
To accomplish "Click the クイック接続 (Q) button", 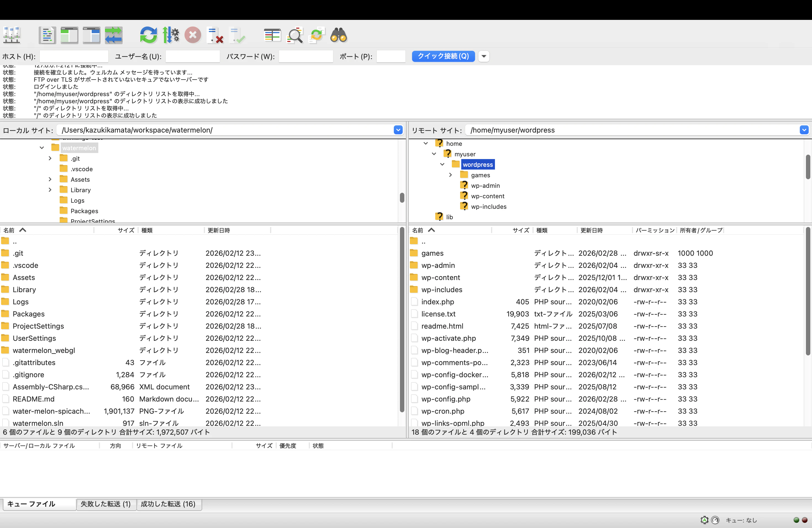I will pos(443,56).
